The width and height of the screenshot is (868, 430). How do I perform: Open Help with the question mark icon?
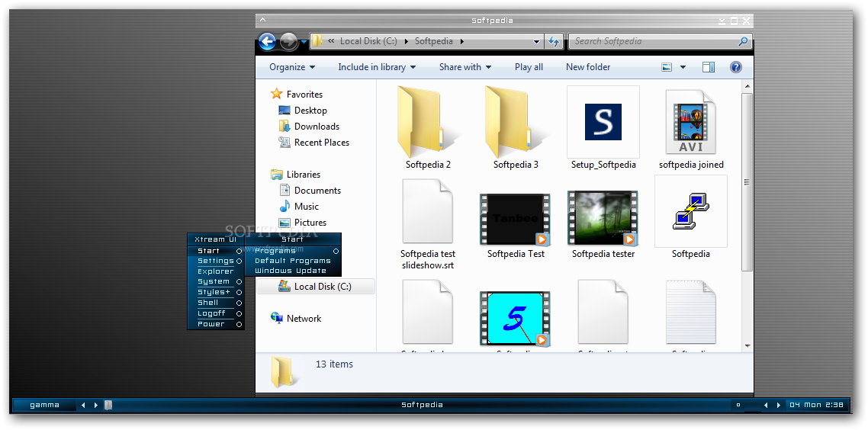tap(736, 67)
